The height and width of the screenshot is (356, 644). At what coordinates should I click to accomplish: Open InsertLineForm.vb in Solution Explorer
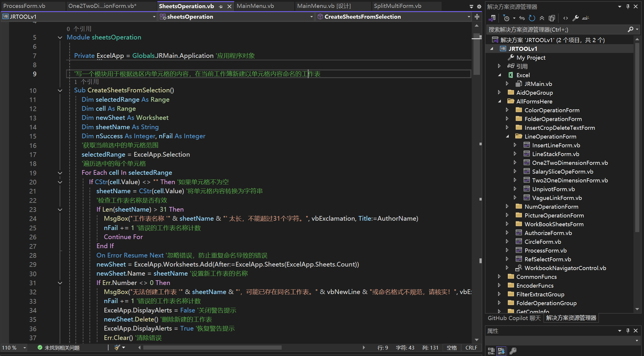tap(556, 145)
